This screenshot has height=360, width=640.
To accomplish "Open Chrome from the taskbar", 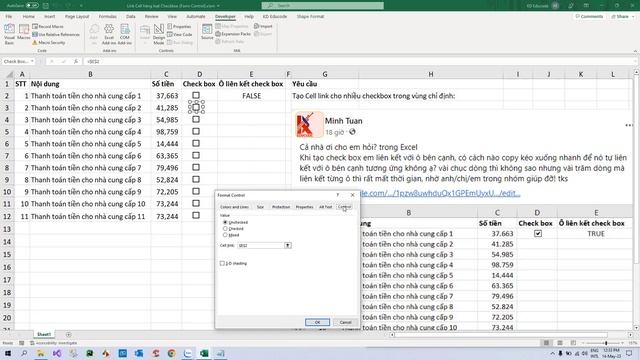I will [x=171, y=353].
